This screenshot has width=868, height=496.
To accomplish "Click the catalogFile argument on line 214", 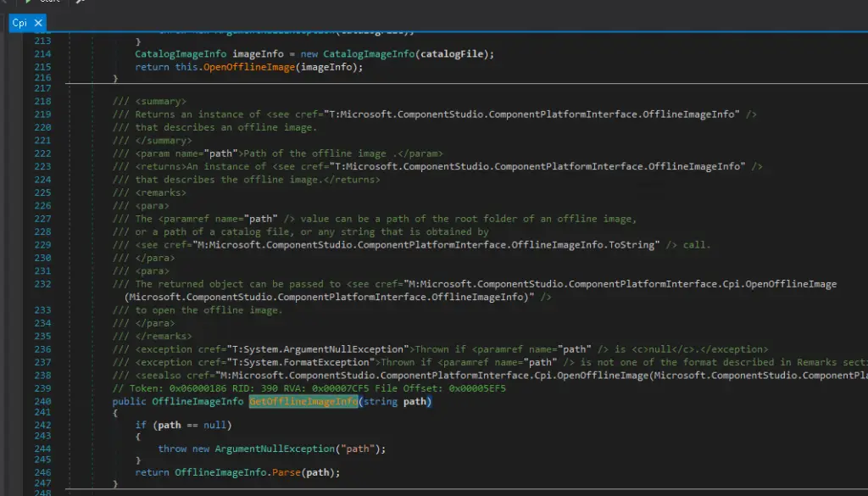I will click(457, 54).
